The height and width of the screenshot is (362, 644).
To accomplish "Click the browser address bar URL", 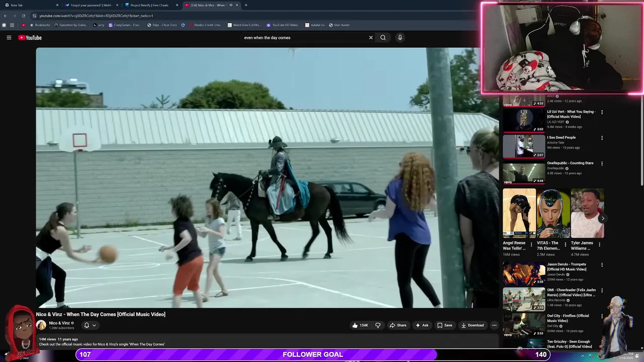I will (96, 16).
